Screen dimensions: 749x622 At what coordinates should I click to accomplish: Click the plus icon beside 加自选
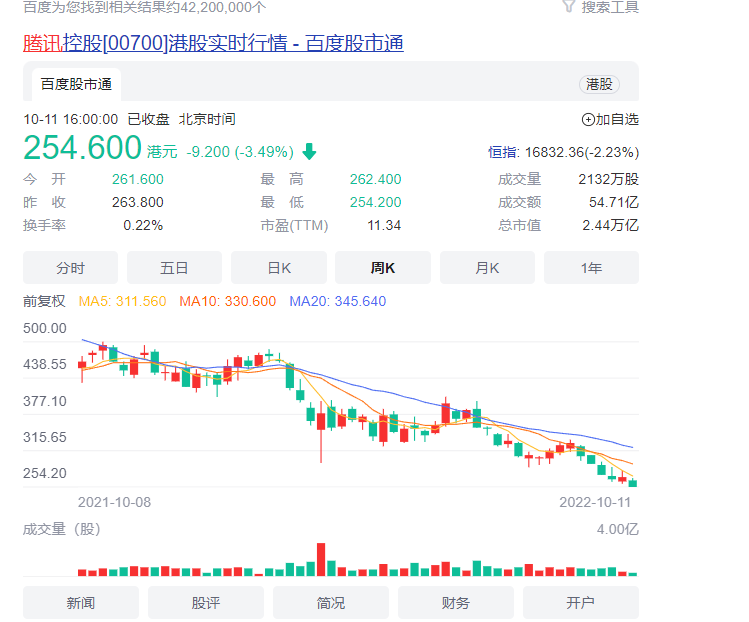(x=588, y=119)
